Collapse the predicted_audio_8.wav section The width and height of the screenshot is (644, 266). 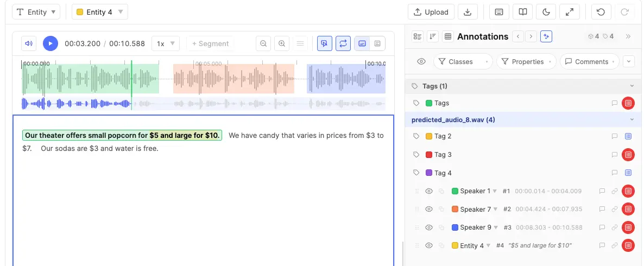pyautogui.click(x=632, y=120)
